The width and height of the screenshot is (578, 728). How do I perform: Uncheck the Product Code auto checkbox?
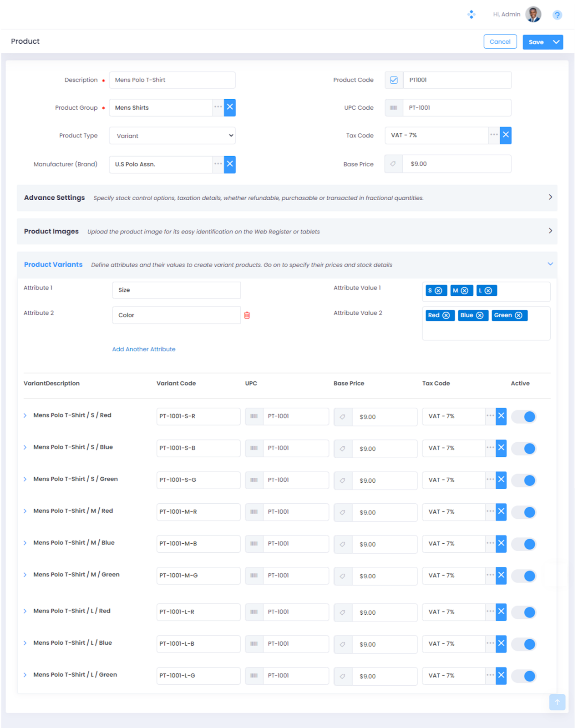(x=394, y=80)
